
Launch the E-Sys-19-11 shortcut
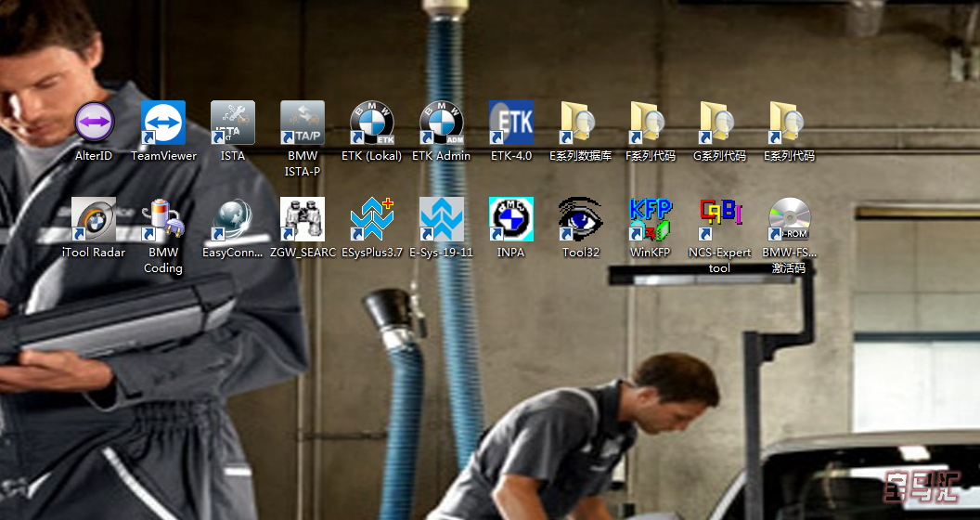pos(441,219)
